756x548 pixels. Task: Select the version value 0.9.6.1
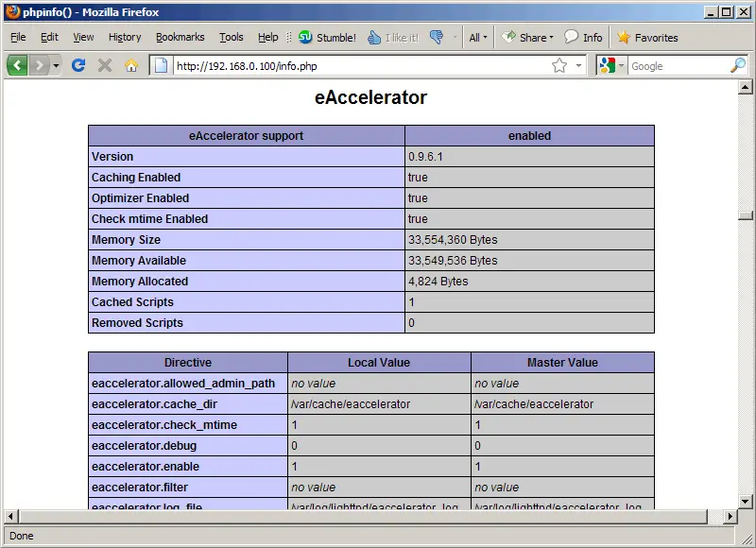click(426, 157)
